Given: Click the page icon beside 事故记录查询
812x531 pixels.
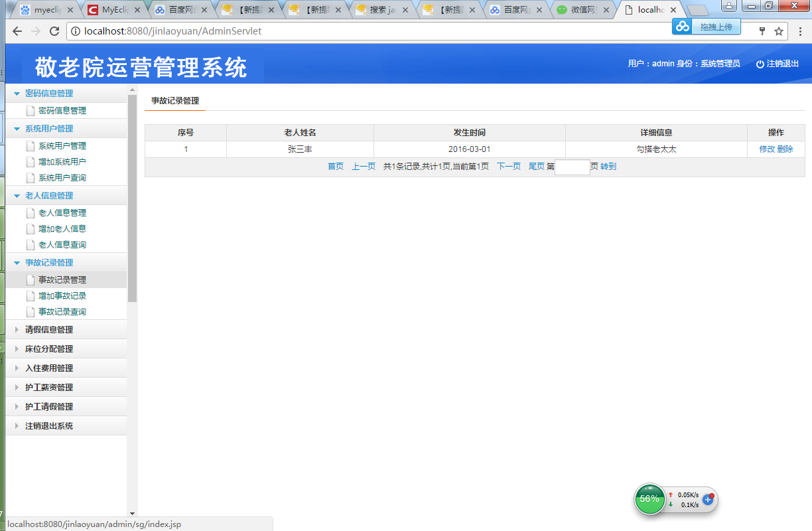Looking at the screenshot, I should pyautogui.click(x=30, y=312).
